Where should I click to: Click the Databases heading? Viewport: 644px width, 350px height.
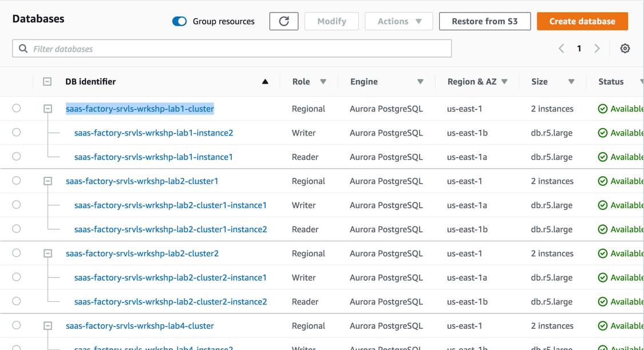click(38, 19)
